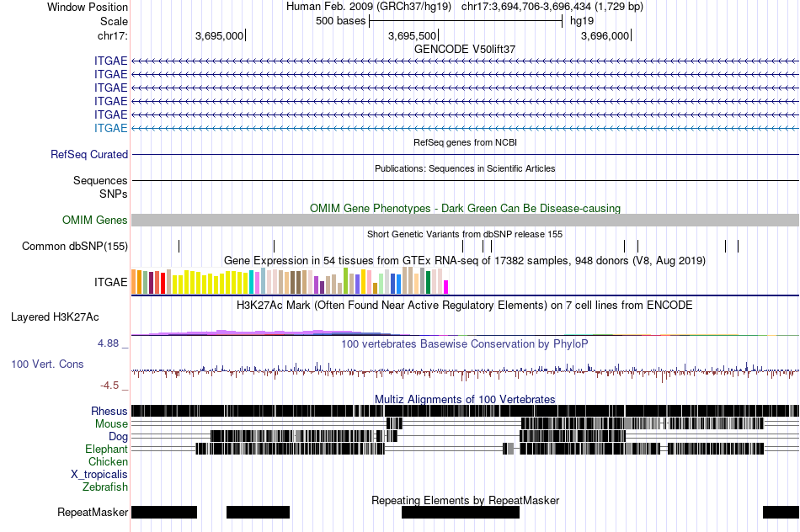Click the Mouse alignment label
The height and width of the screenshot is (532, 800).
click(x=111, y=424)
